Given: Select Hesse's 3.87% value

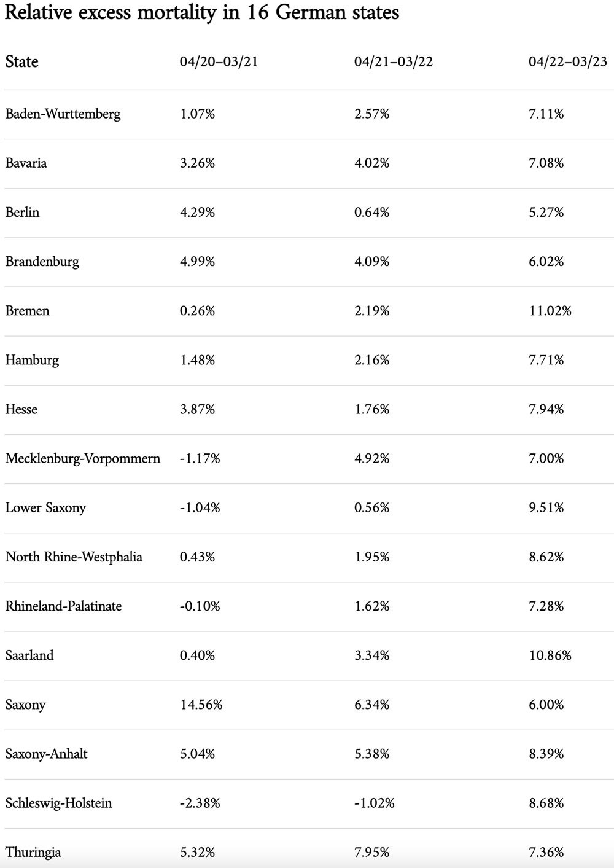Looking at the screenshot, I should click(x=198, y=410).
